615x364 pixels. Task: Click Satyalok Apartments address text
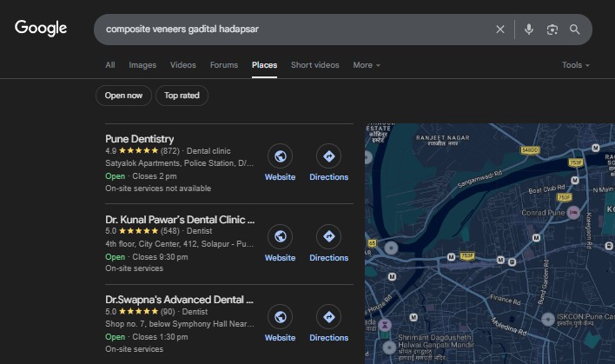pyautogui.click(x=179, y=163)
